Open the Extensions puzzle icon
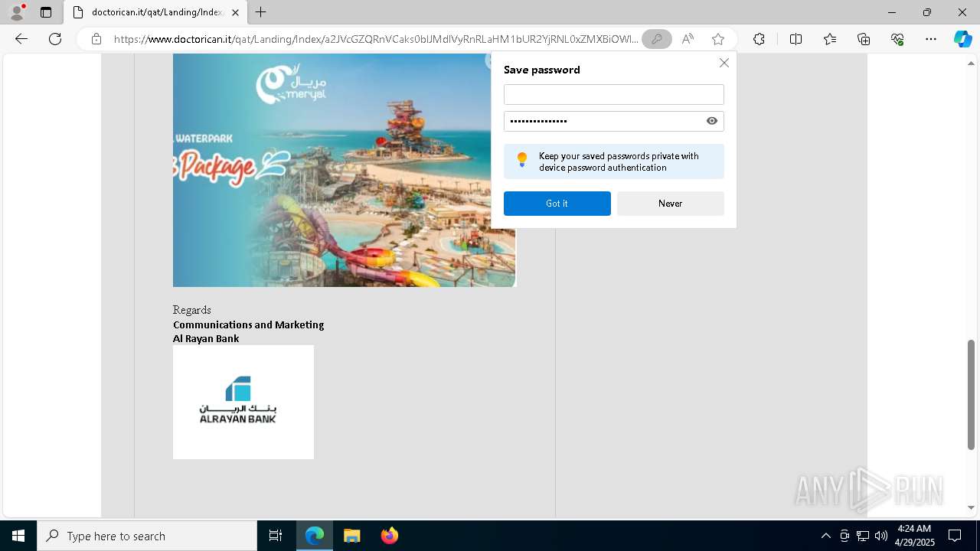Screen dimensions: 980x551 759,39
